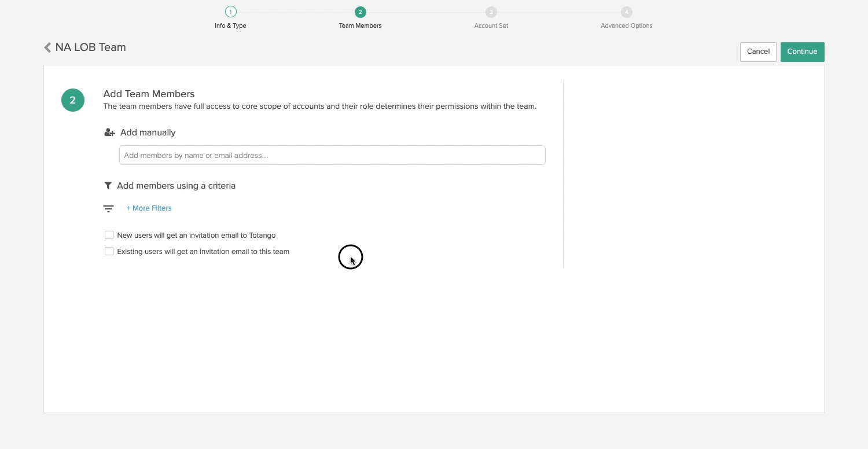The height and width of the screenshot is (449, 868).
Task: Open the + More Filters link
Action: (149, 208)
